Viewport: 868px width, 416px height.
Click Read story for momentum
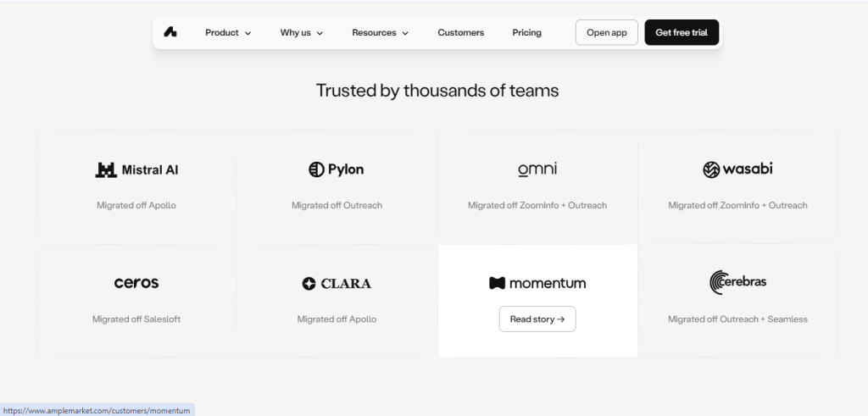pos(537,319)
